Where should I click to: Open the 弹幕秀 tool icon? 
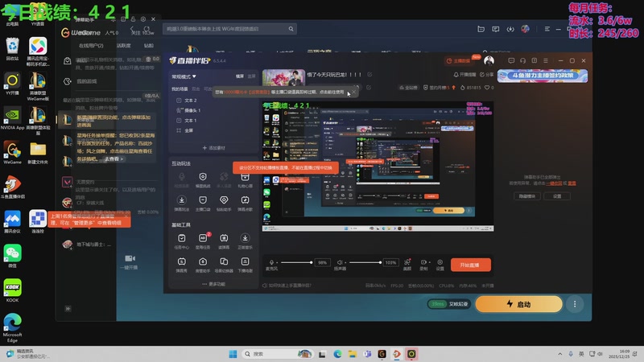click(182, 265)
